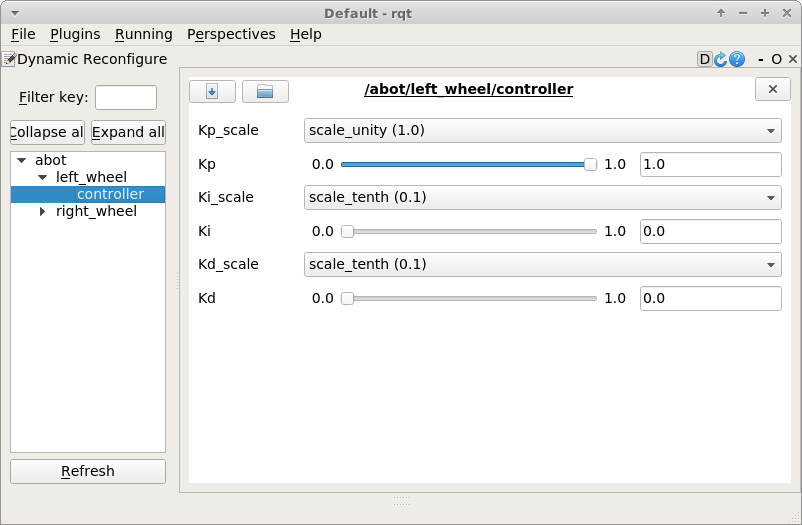Click the D dock toggle icon
This screenshot has height=525, width=802.
[x=705, y=60]
